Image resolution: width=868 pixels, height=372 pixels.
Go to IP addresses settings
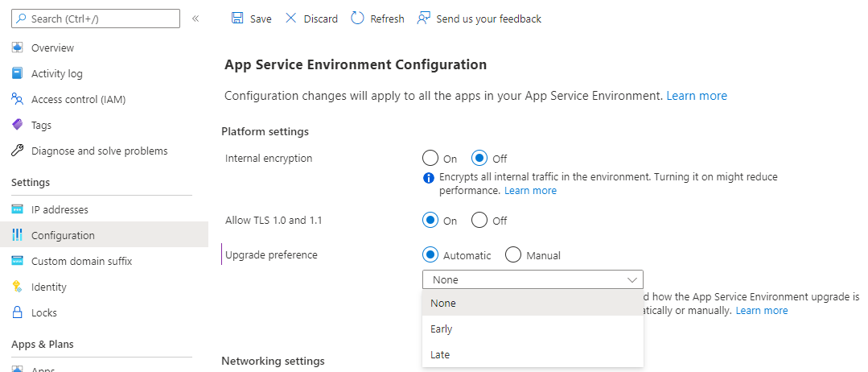(x=60, y=209)
